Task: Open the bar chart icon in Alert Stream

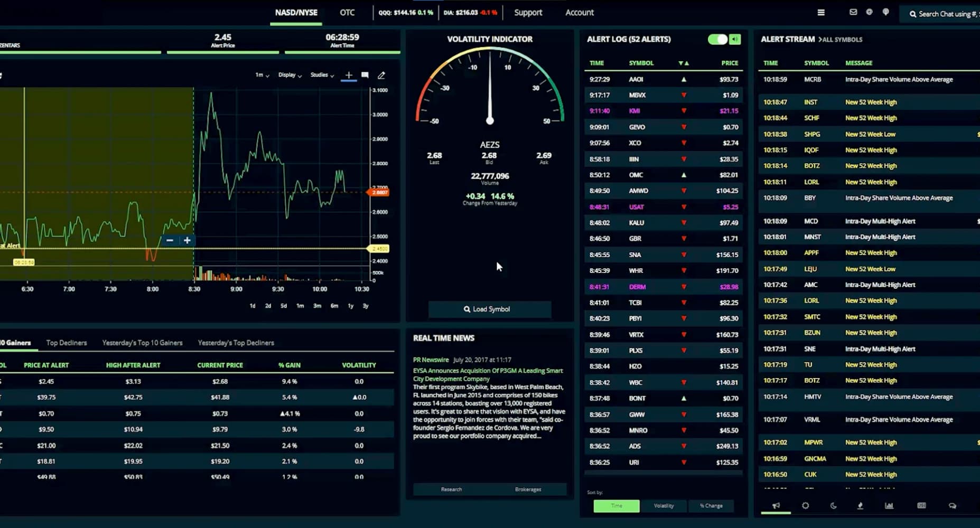Action: coord(889,506)
